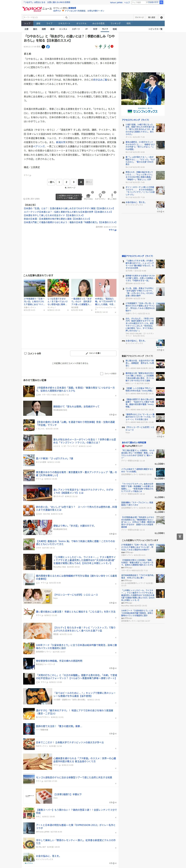
Task: Open ranked video 家に眠るお宝、お盆の片付けで発見
Action: tap(140, 363)
